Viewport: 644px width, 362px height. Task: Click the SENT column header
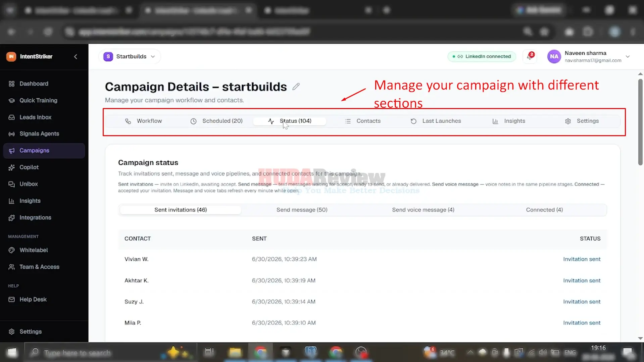pyautogui.click(x=259, y=239)
